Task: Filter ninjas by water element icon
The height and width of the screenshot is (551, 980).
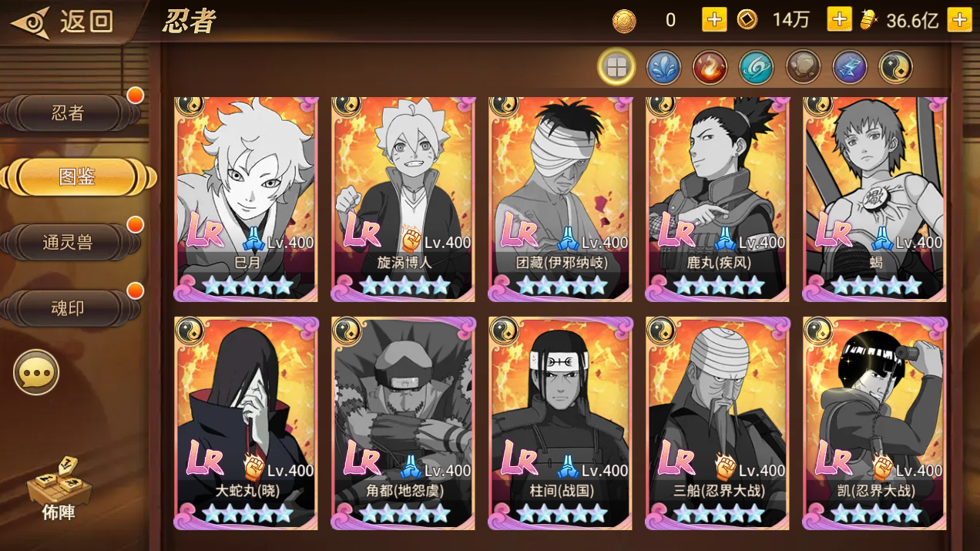Action: [663, 67]
